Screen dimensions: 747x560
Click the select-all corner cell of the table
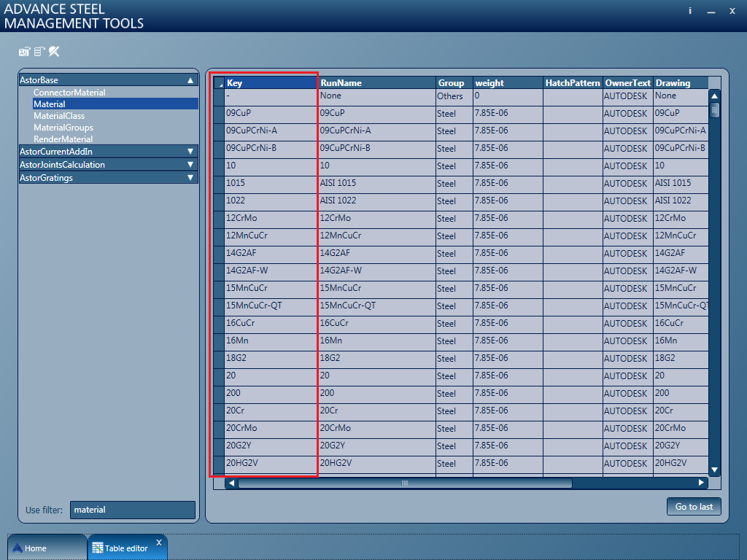pos(219,83)
